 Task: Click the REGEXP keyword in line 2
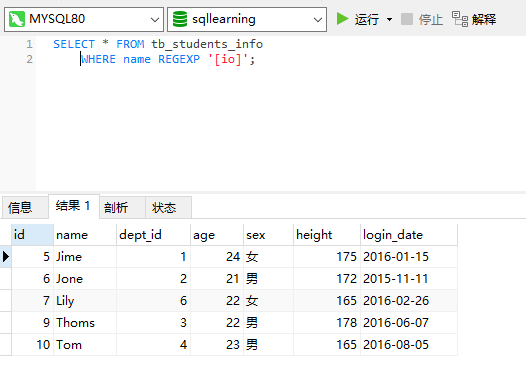(179, 59)
